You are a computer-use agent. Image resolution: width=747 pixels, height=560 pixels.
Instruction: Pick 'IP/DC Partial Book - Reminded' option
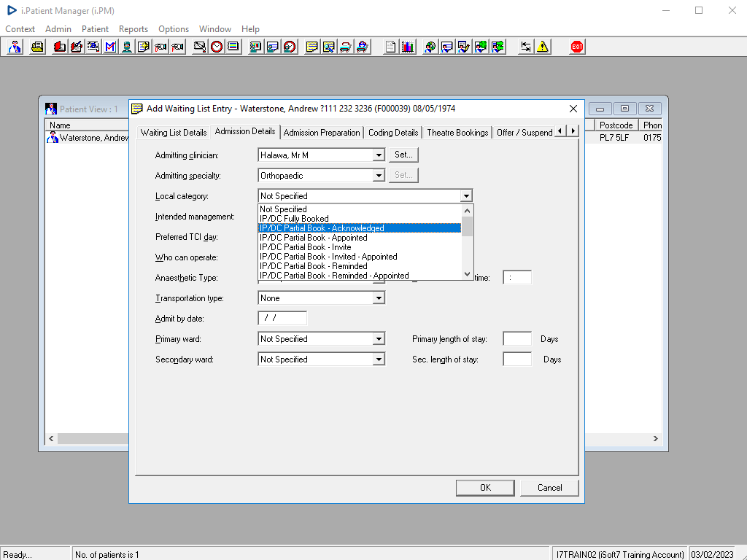(360, 266)
